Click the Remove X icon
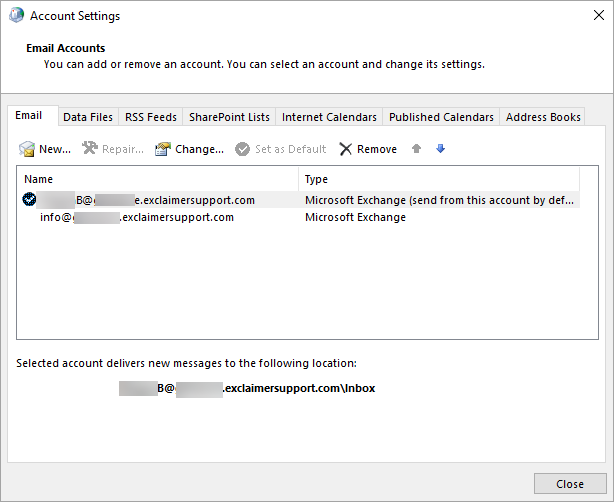 coord(346,149)
